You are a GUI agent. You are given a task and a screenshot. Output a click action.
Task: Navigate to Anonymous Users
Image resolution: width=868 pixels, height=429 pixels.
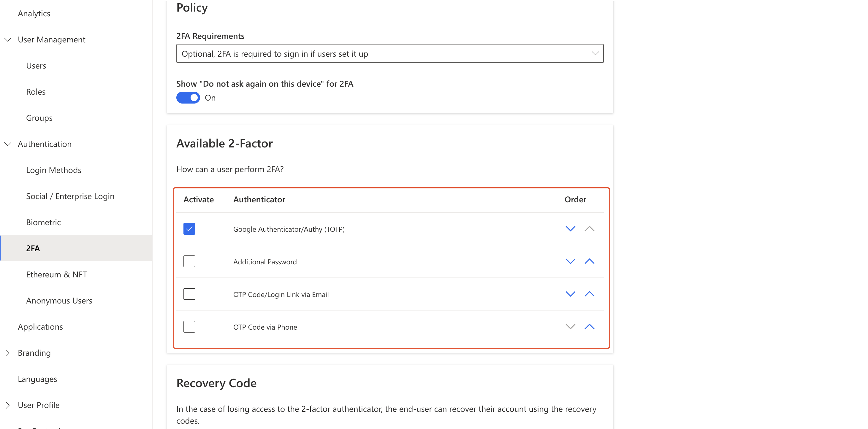point(59,301)
